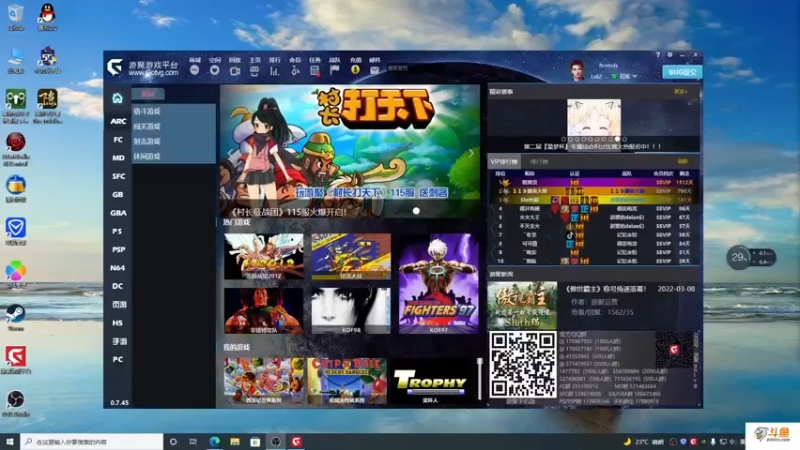
Task: Show next banner with right arrow
Action: [x=470, y=153]
